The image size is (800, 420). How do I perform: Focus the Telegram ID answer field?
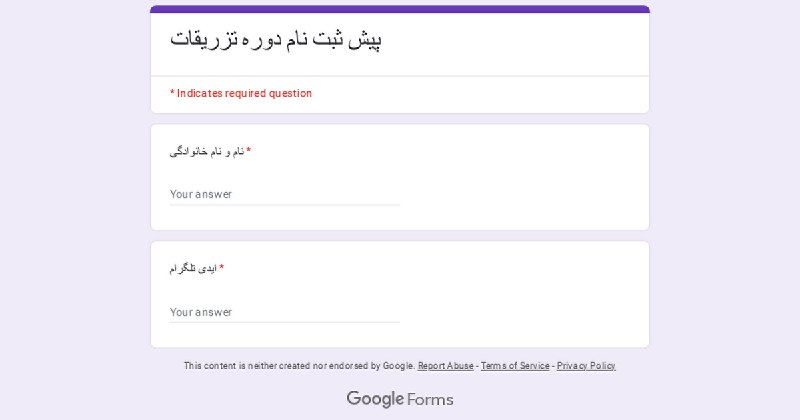[285, 312]
